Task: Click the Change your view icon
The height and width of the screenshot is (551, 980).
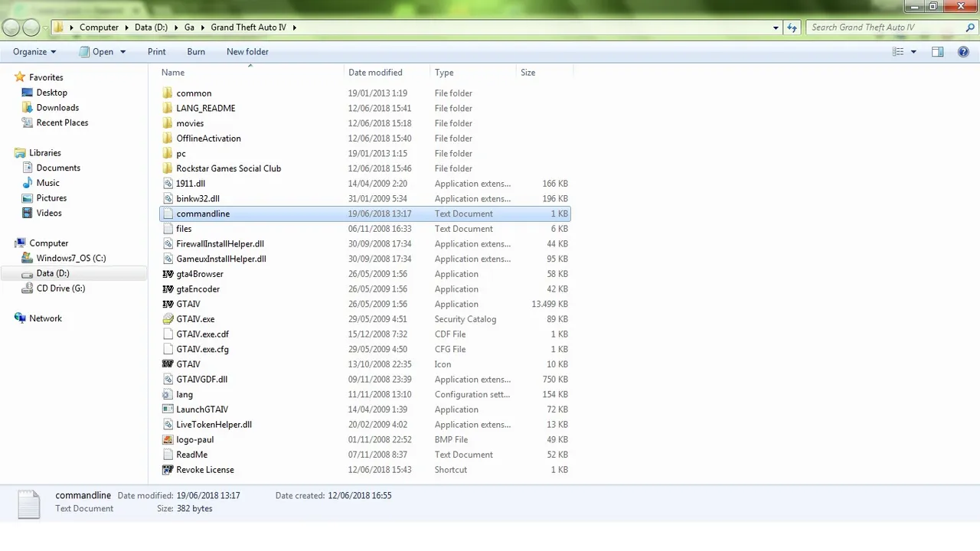Action: click(x=898, y=52)
